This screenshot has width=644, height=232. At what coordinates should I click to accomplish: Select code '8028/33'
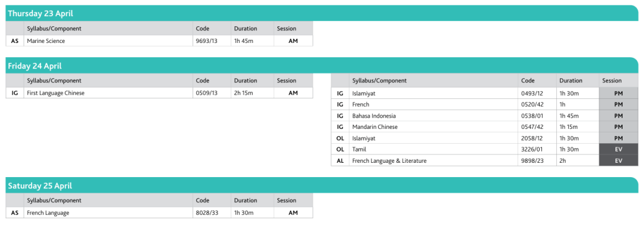[212, 213]
